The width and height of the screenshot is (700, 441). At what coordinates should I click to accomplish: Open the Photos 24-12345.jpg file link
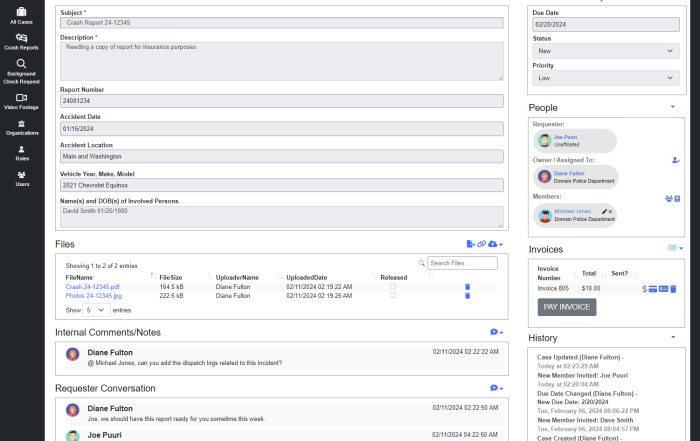coord(94,295)
